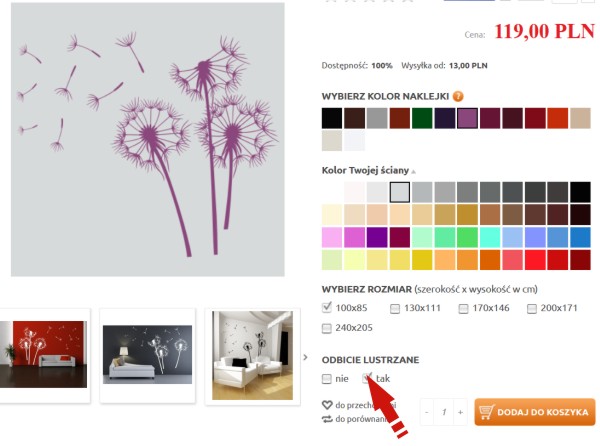
Task: Decrease quantity with the minus button
Action: pos(427,412)
